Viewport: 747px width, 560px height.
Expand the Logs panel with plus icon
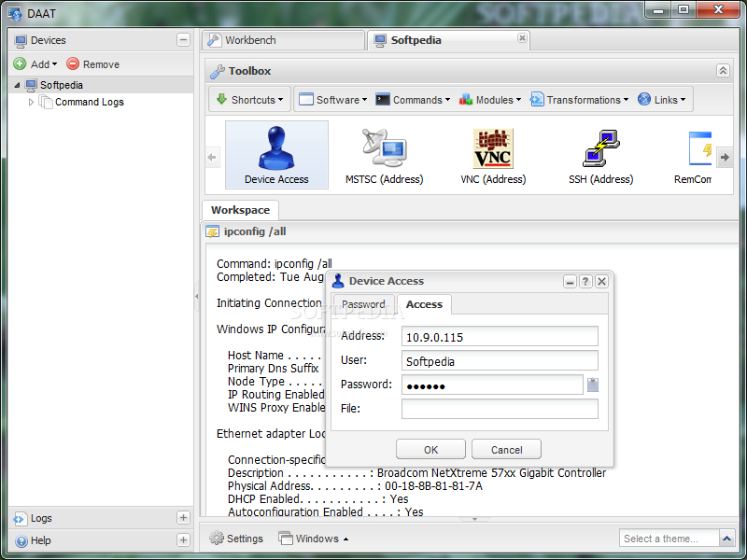tap(183, 518)
